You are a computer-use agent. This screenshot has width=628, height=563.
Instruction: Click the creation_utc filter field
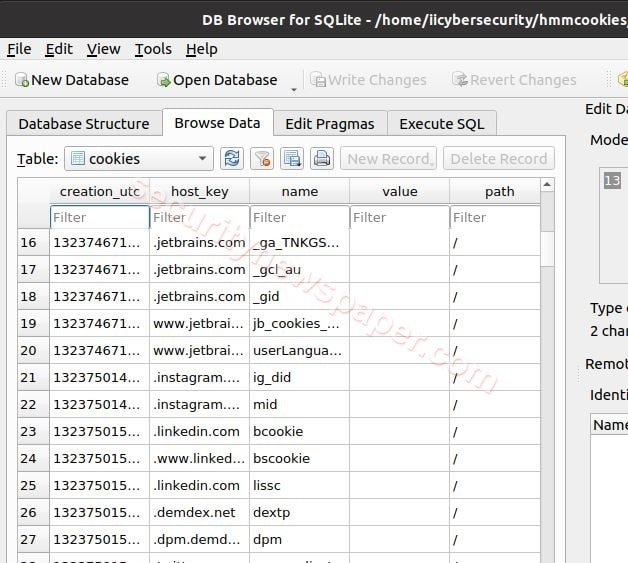click(x=99, y=217)
